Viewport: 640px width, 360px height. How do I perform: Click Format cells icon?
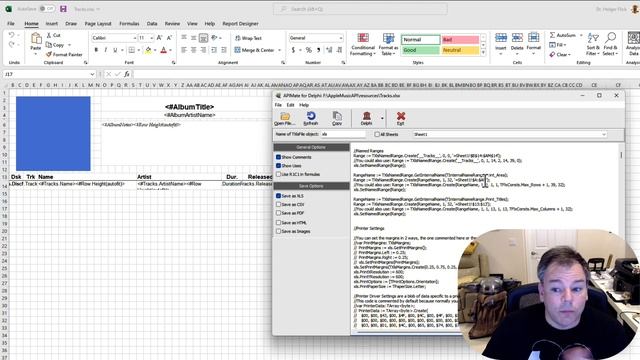coord(533,38)
